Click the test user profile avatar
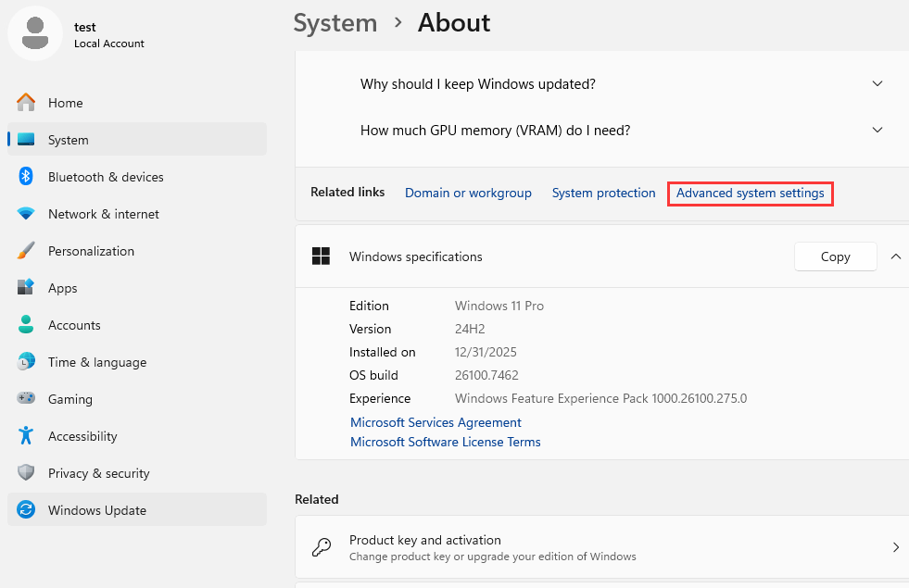This screenshot has height=588, width=909. point(35,34)
